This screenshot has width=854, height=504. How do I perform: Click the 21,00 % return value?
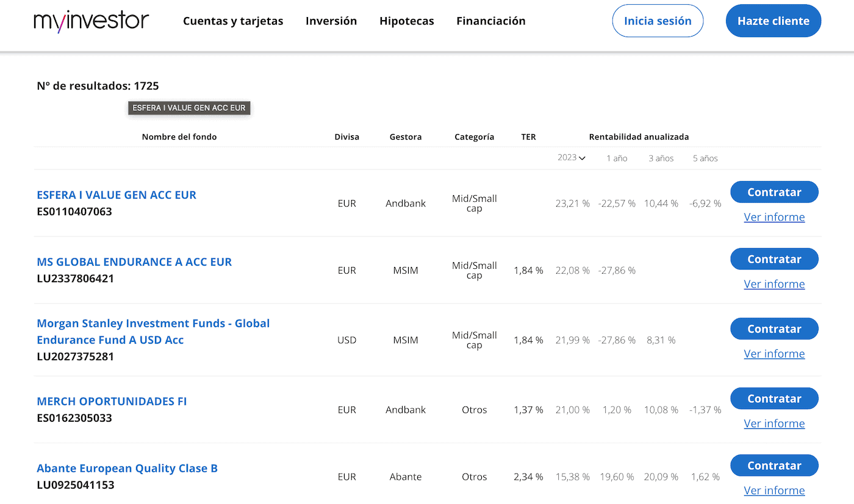click(573, 410)
